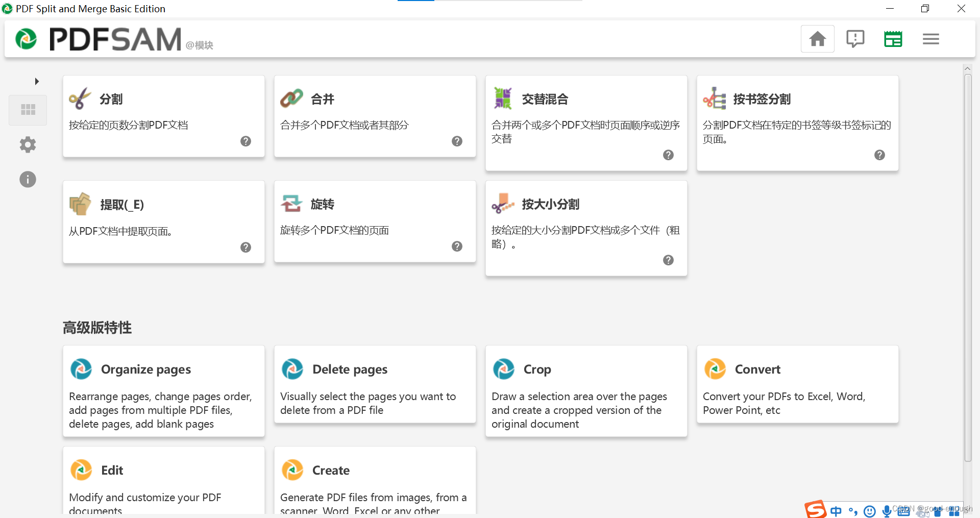Screen dimensions: 980x518
Task: Click the 提取(_E) module icon
Action: click(80, 204)
